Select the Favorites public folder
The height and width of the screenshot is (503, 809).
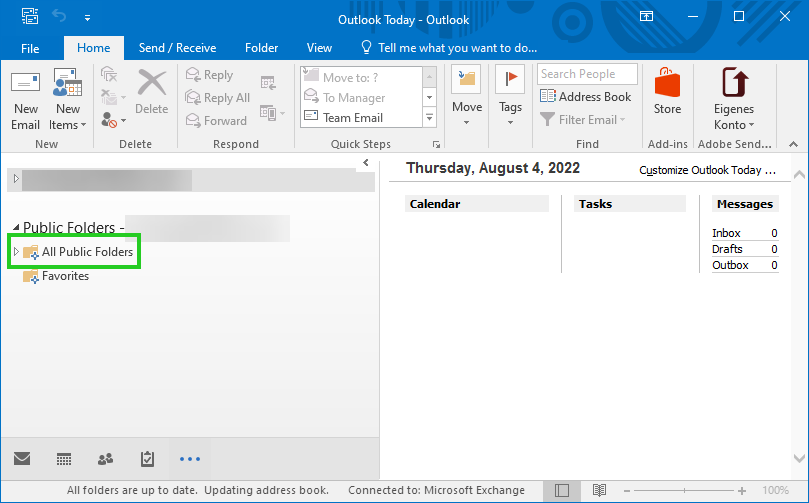65,276
